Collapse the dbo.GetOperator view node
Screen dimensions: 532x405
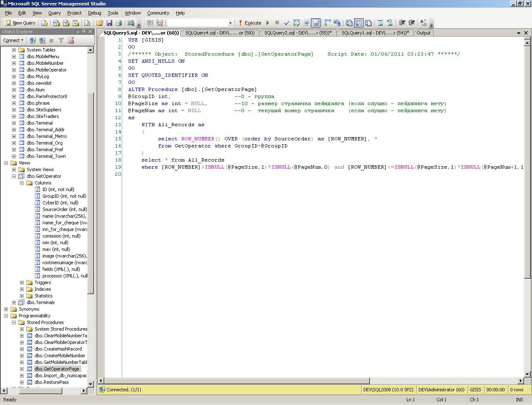pyautogui.click(x=14, y=176)
